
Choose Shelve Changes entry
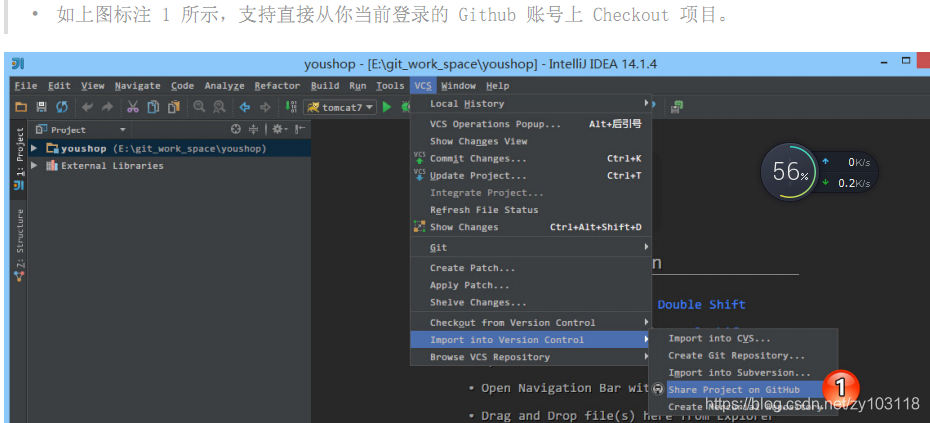531,303
